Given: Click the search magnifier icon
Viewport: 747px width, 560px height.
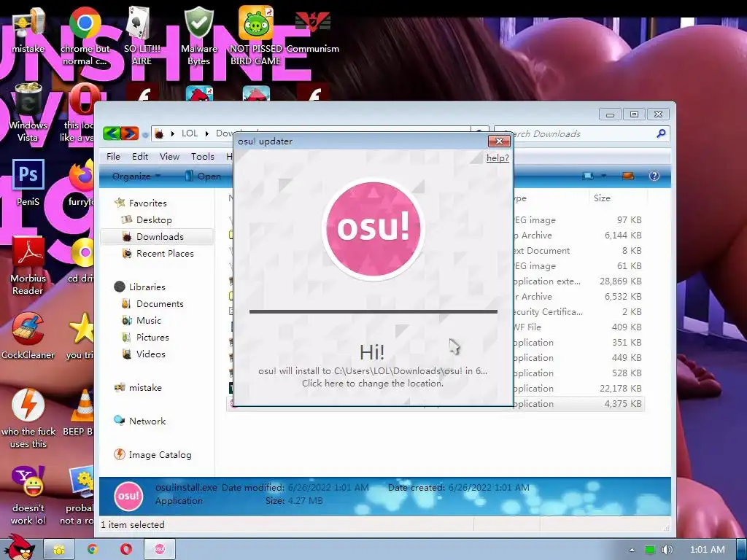Looking at the screenshot, I should click(661, 134).
